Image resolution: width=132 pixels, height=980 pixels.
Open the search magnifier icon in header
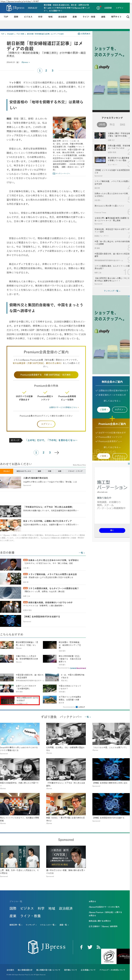(128, 17)
